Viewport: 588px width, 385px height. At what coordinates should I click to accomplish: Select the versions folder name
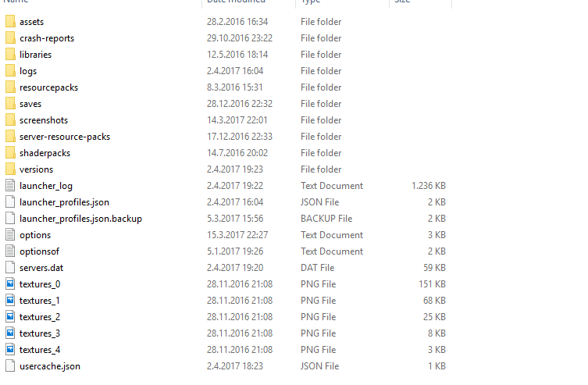point(37,169)
